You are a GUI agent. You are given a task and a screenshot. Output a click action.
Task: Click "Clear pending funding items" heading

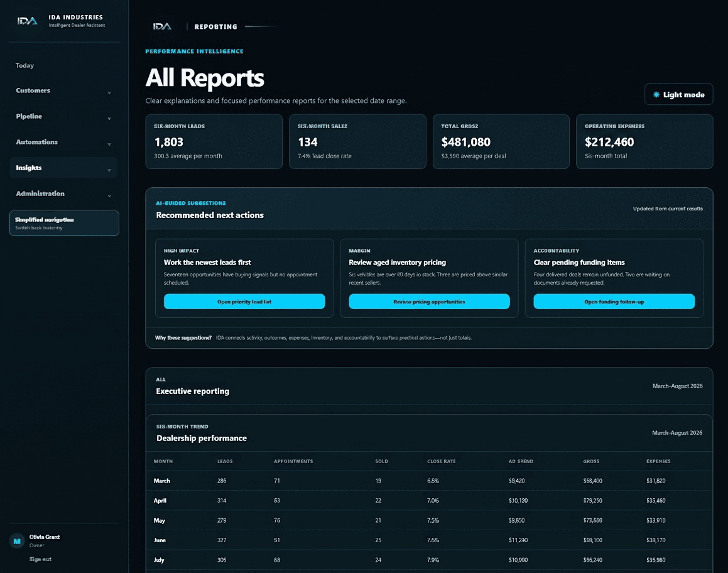[579, 263]
